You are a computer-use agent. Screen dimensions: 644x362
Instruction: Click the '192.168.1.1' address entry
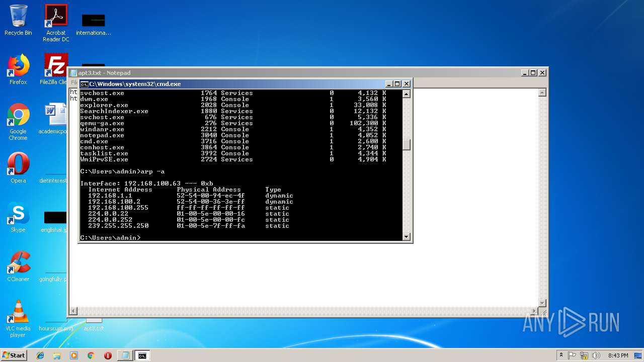coord(110,196)
